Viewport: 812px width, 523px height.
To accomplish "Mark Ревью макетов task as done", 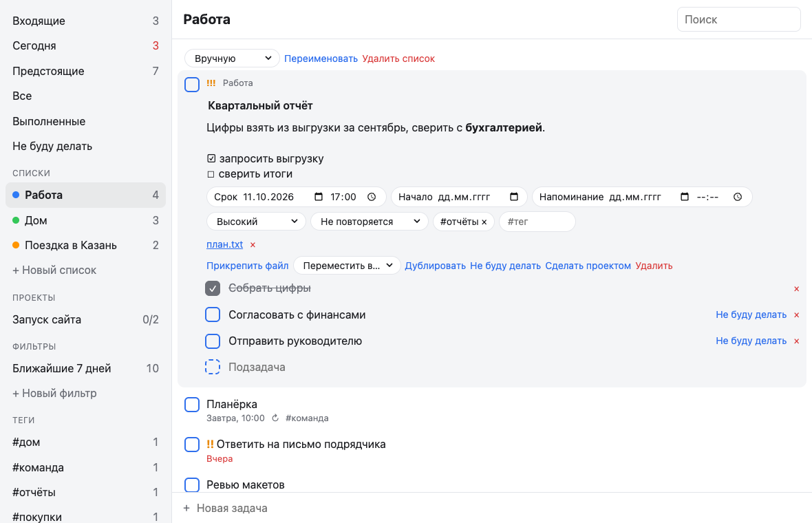I will [192, 484].
